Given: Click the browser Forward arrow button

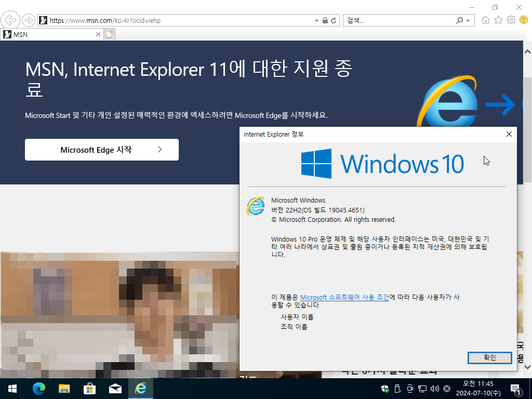Looking at the screenshot, I should 29,20.
